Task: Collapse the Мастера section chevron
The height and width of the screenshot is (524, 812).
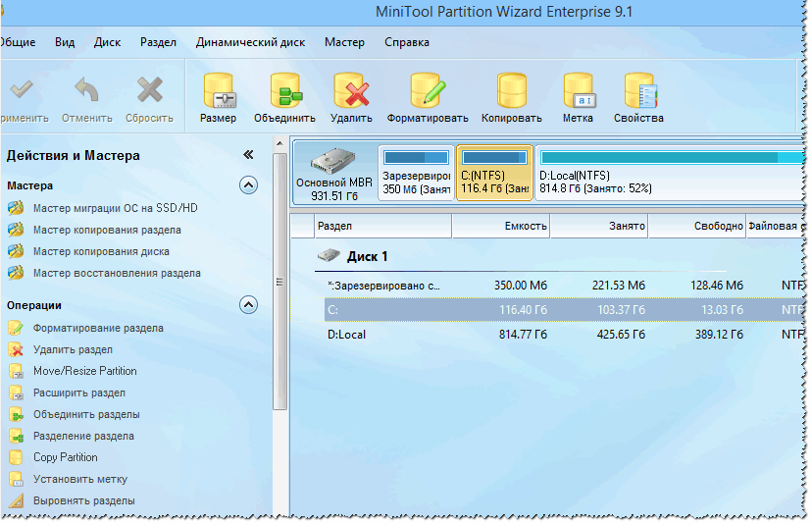Action: coord(248,185)
